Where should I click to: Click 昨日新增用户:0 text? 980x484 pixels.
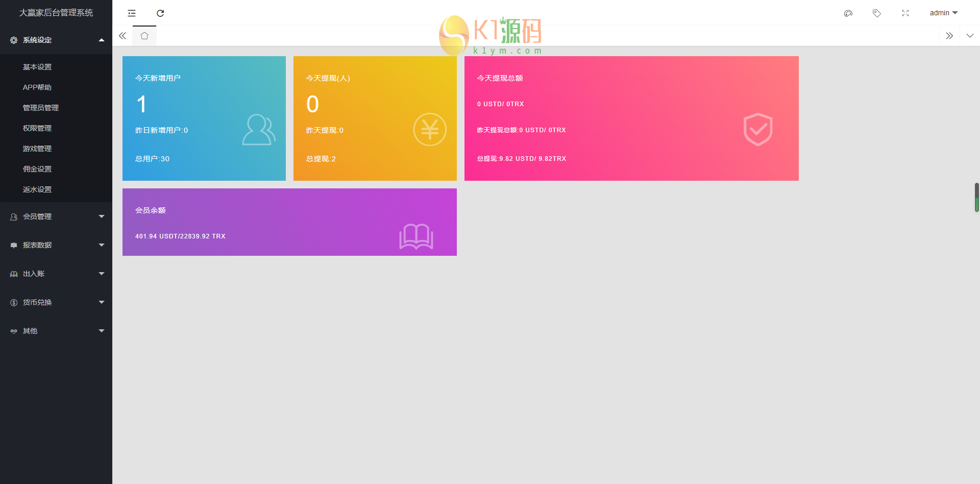[x=161, y=130]
